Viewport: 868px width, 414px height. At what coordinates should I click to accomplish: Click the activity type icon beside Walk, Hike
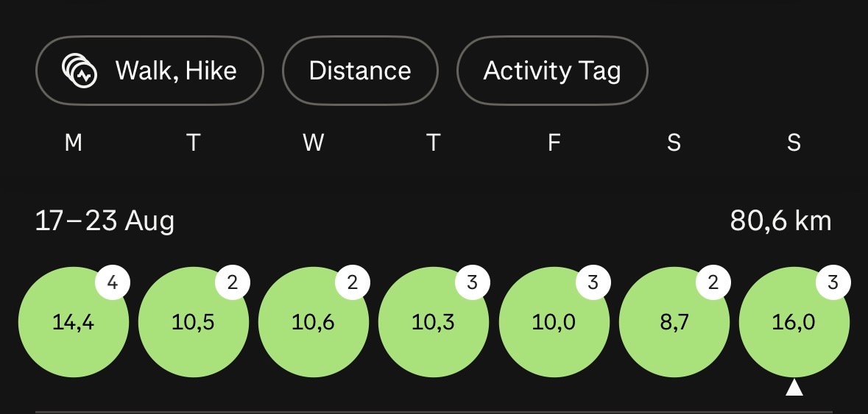point(80,71)
